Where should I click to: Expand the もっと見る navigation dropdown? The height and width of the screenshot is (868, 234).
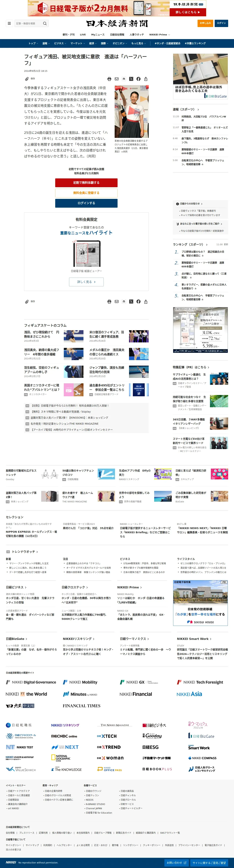coord(139,43)
